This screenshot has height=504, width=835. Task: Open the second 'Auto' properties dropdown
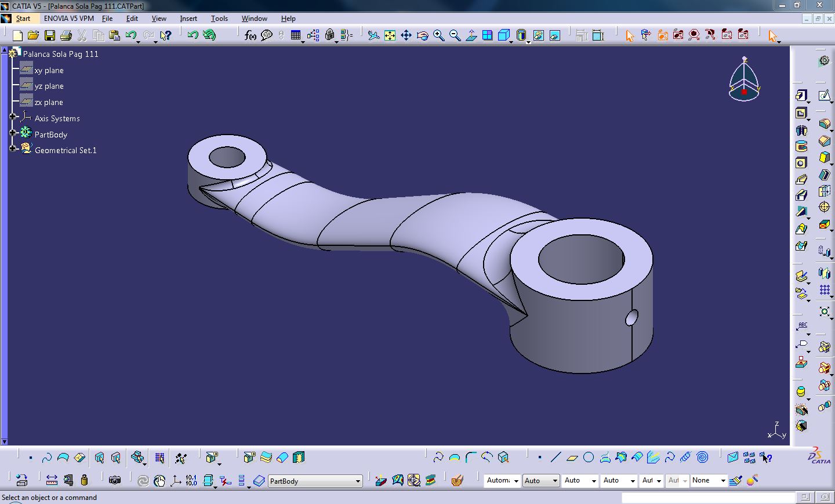coord(594,481)
